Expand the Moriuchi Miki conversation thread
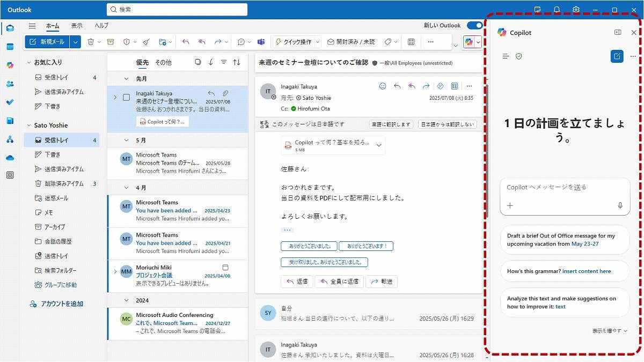Screen dimensions: 644x362 tap(115, 271)
